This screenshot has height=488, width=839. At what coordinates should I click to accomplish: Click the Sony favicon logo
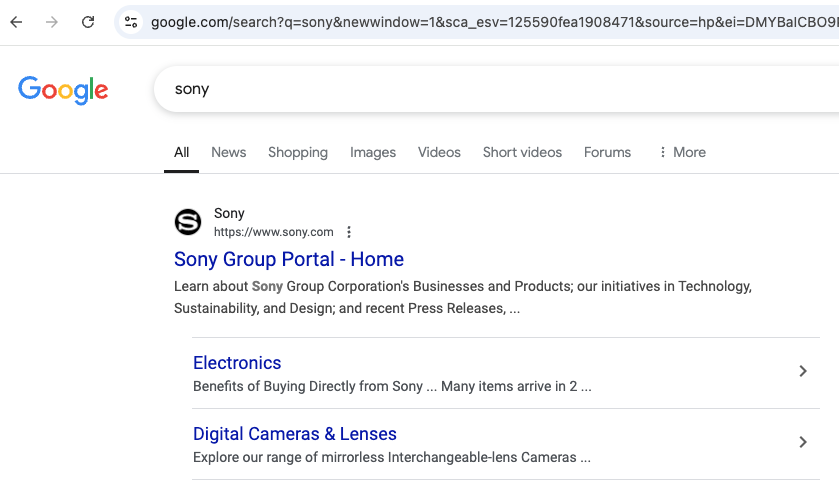(x=188, y=222)
